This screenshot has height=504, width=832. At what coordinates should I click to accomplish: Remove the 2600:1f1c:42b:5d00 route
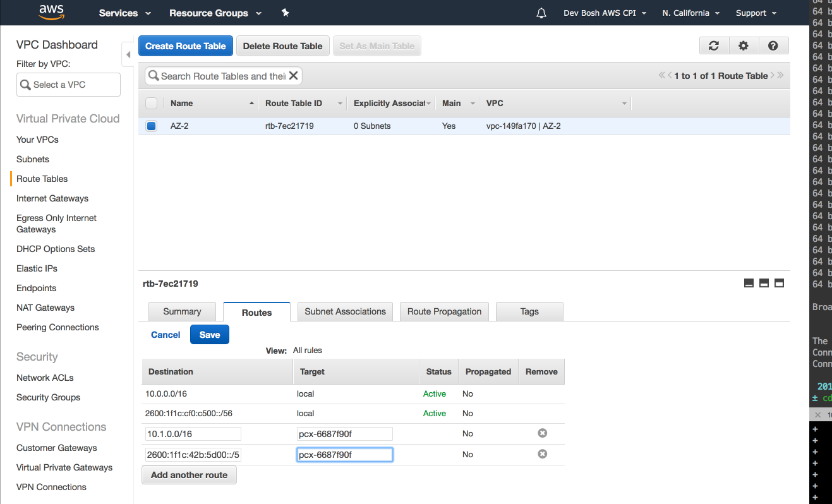coord(542,454)
